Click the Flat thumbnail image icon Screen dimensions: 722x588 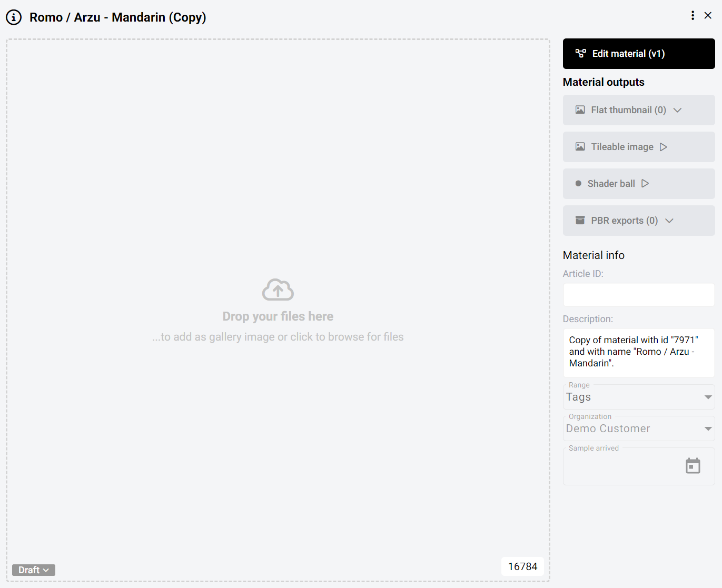[x=580, y=110]
